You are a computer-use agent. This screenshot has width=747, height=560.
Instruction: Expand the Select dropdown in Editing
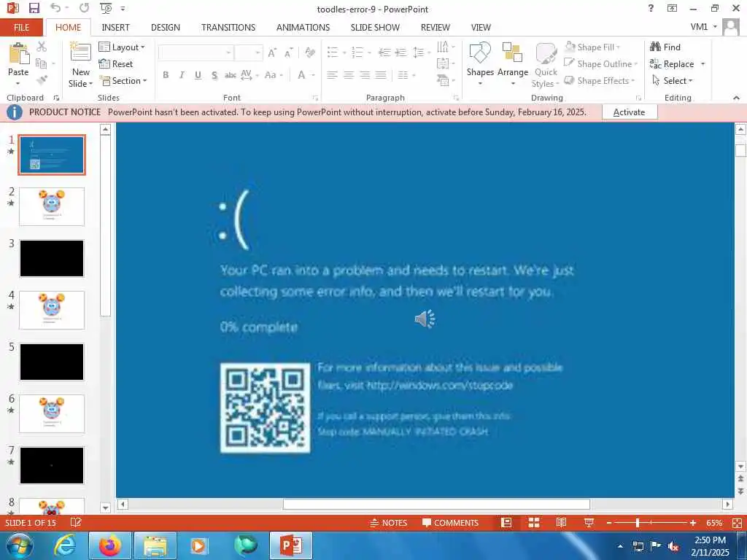(672, 80)
